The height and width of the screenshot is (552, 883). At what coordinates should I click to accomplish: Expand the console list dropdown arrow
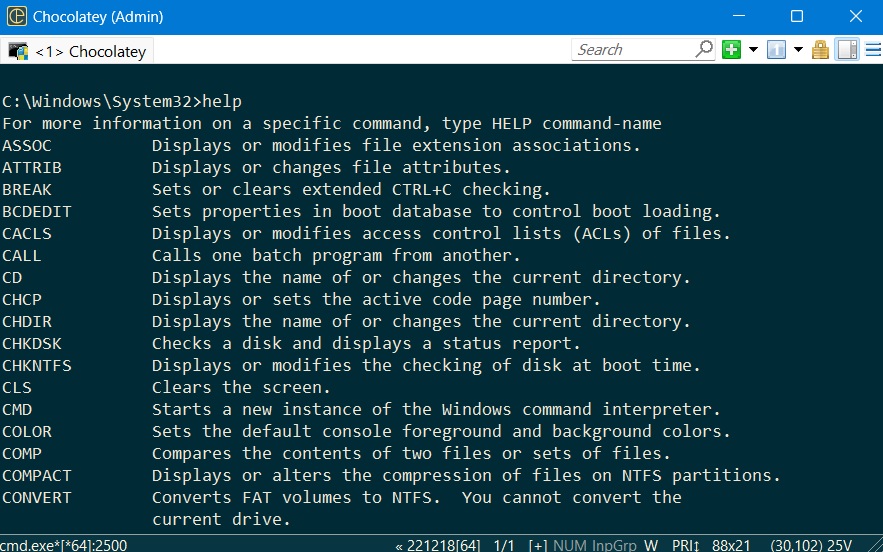click(x=798, y=50)
